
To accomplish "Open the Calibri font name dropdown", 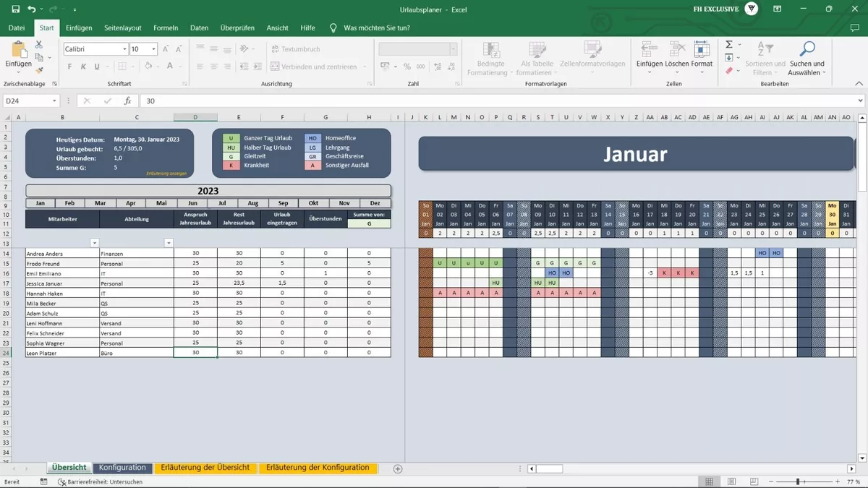I will (123, 49).
